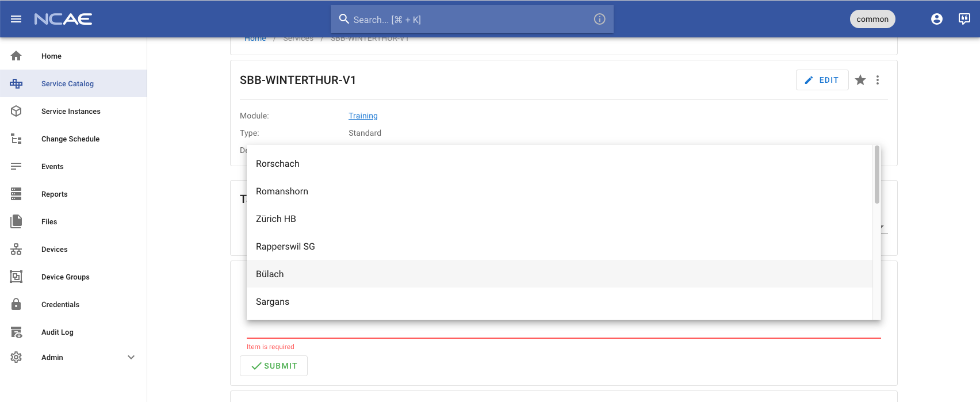
Task: Click the Events list icon
Action: point(16,166)
